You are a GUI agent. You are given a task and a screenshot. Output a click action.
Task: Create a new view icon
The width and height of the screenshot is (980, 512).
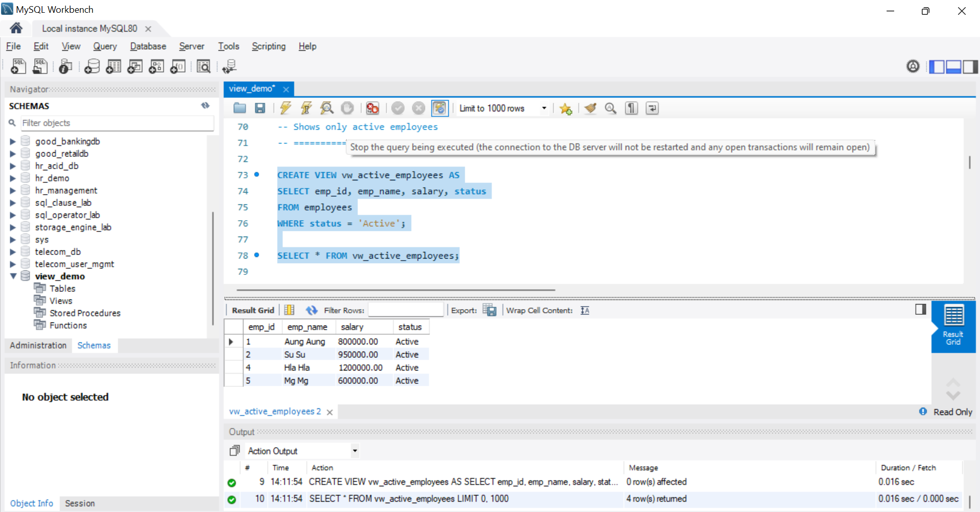(135, 66)
